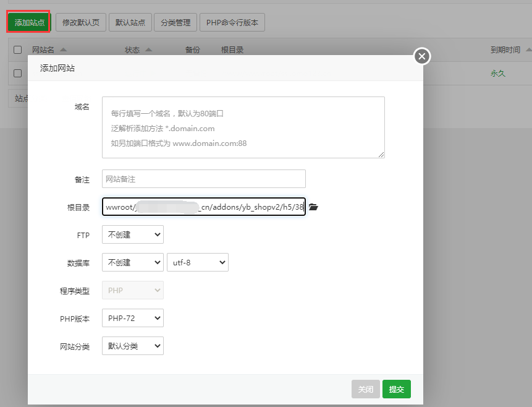Toggle the select-all sites checkbox in header

click(17, 50)
